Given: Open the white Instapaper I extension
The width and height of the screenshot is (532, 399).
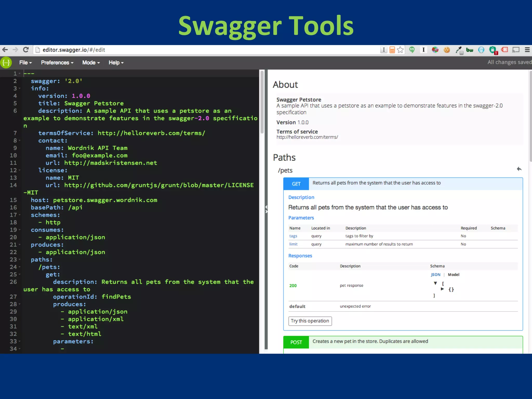Looking at the screenshot, I should point(423,50).
